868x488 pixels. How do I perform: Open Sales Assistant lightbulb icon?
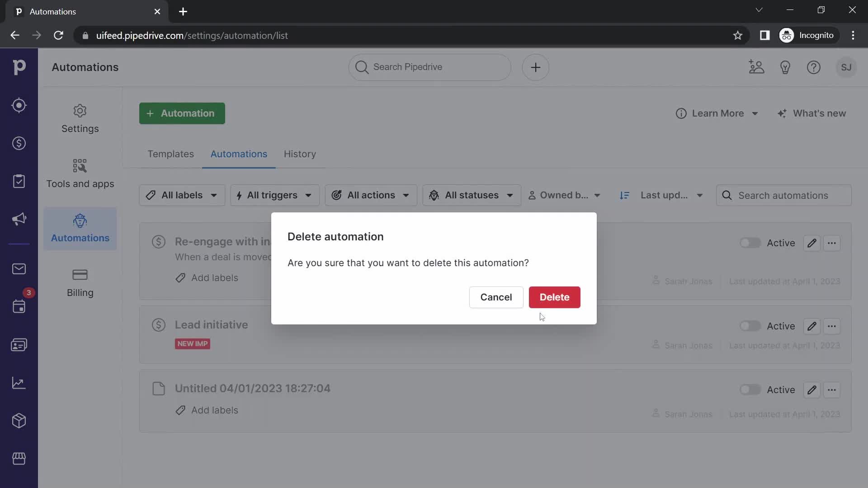tap(785, 67)
